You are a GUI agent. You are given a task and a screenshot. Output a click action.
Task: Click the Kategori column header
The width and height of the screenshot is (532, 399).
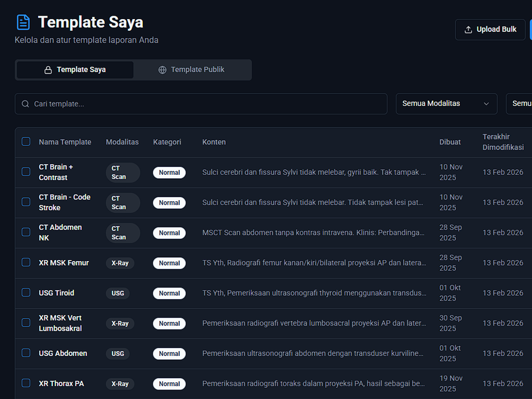[x=167, y=142]
